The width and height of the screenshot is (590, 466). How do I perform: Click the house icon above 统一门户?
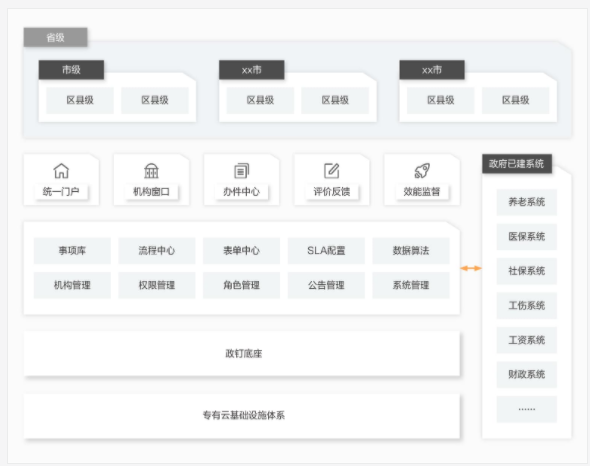pos(61,171)
